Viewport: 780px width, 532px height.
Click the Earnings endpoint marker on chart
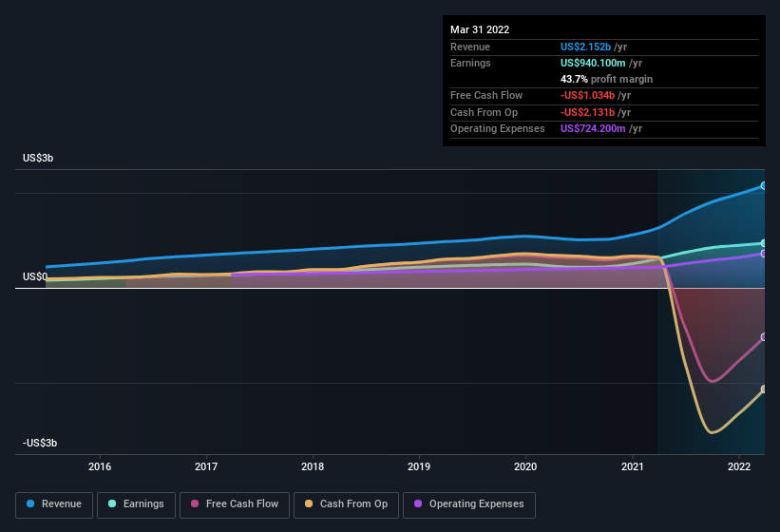[x=764, y=243]
